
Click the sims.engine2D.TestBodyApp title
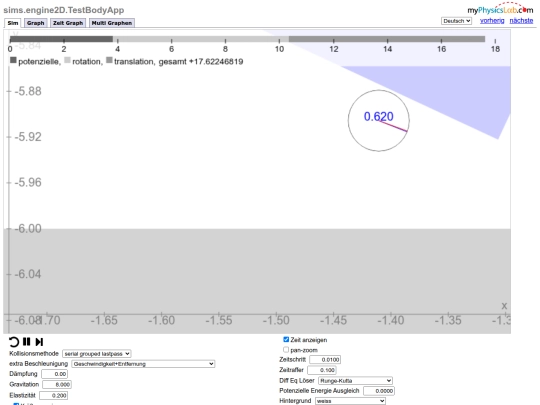[x=64, y=10]
